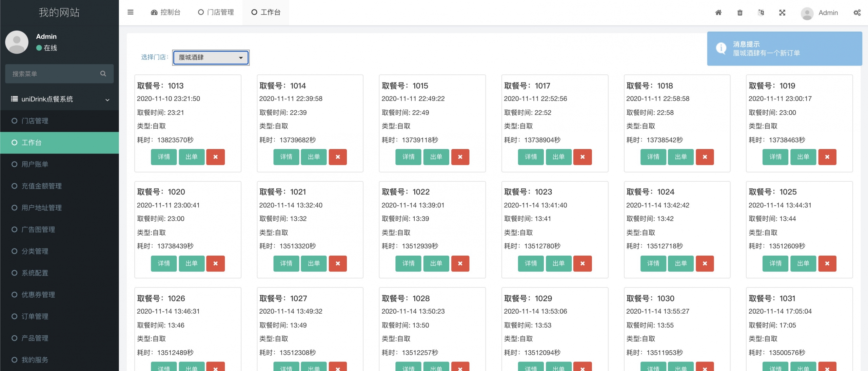868x371 pixels.
Task: Open the settings gears icon
Action: tap(857, 13)
